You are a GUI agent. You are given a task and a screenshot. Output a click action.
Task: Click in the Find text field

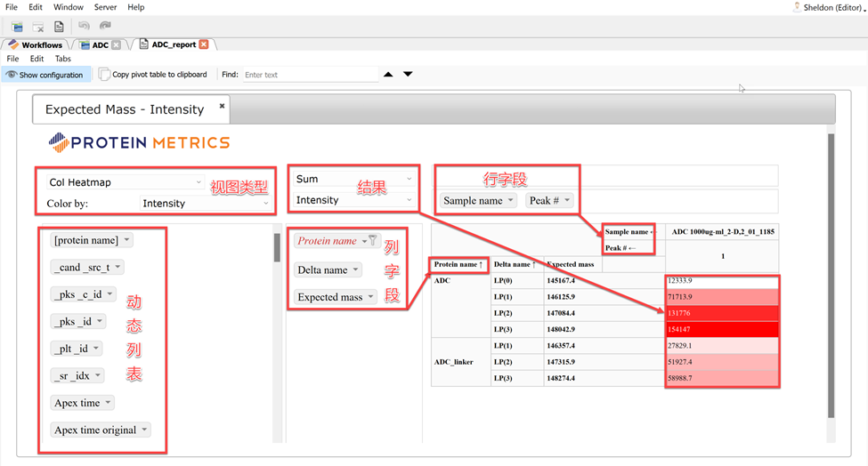click(311, 75)
